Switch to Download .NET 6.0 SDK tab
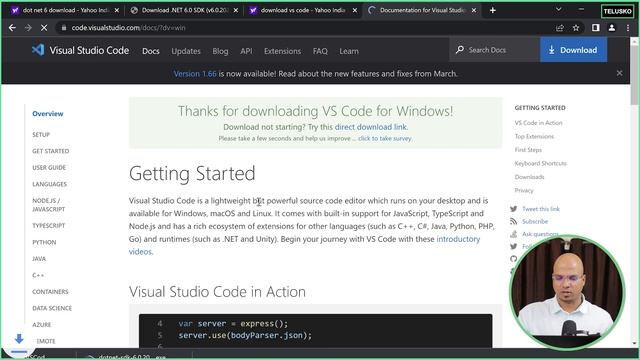Image resolution: width=640 pixels, height=360 pixels. click(182, 10)
